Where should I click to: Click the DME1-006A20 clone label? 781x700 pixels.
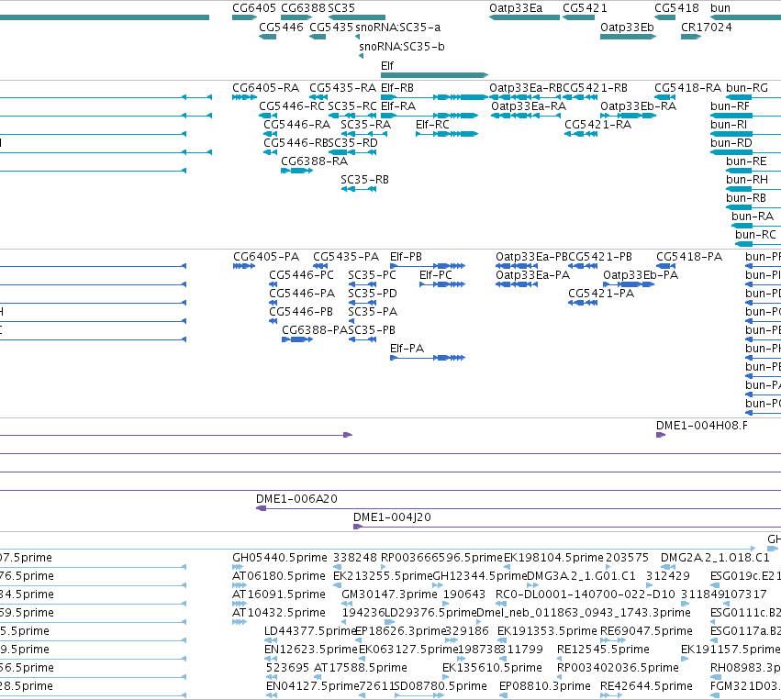click(x=296, y=499)
